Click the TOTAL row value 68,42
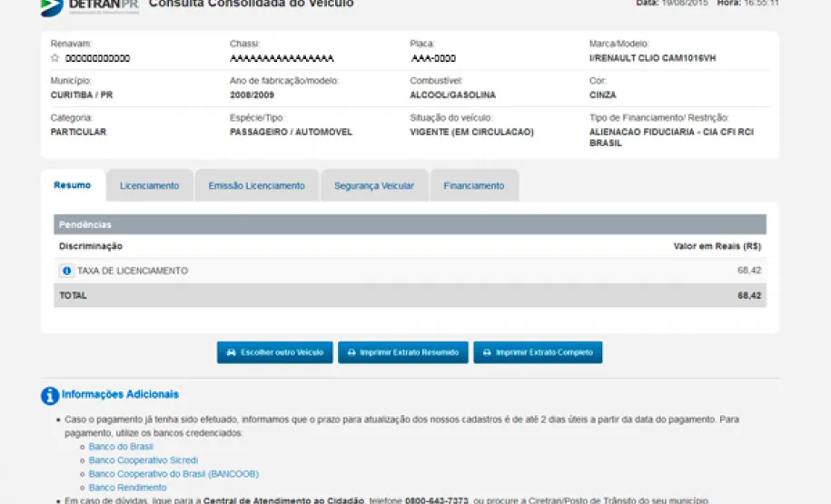This screenshot has height=504, width=831. (x=749, y=295)
